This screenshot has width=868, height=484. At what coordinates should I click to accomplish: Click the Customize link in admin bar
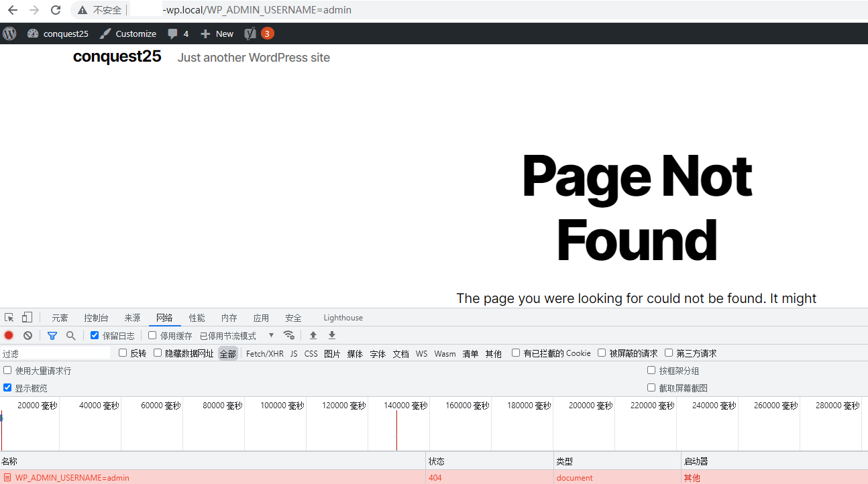(x=128, y=34)
